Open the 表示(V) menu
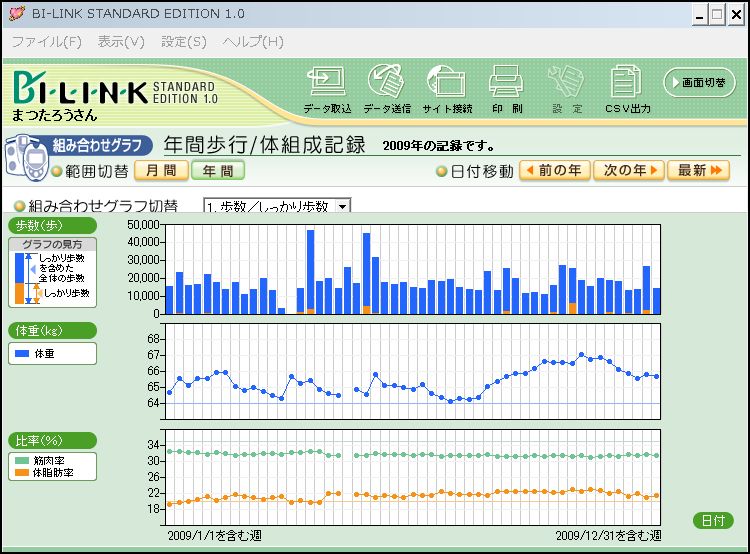750x554 pixels. coord(121,42)
